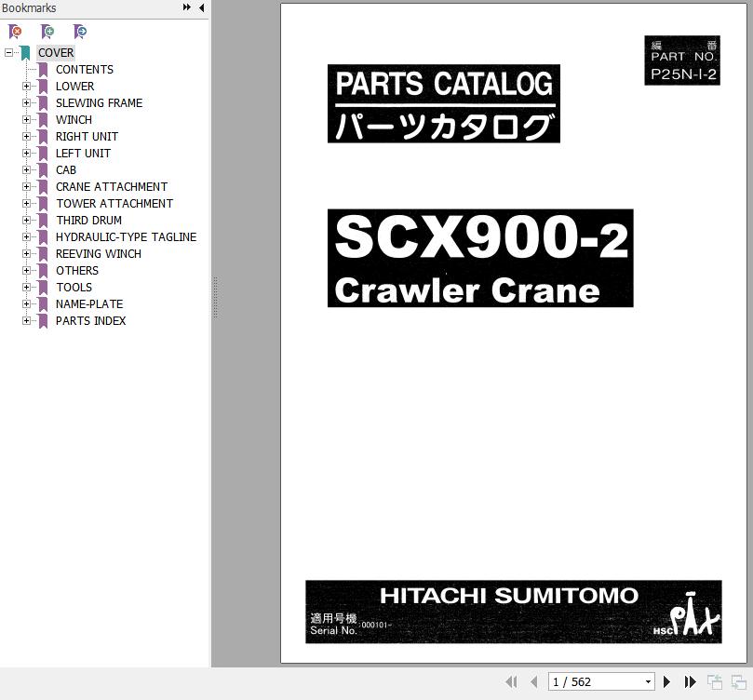
Task: Expand bookmarks panel options arrows
Action: point(187,7)
